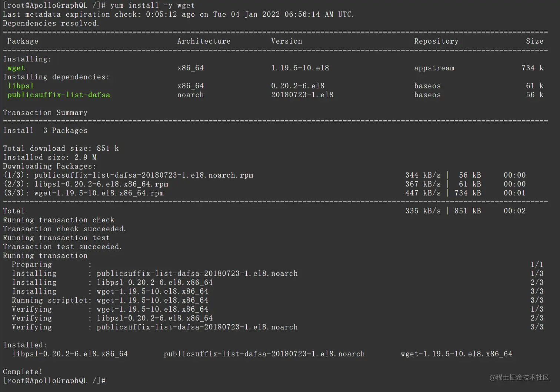Click 'Running transaction test' line
The height and width of the screenshot is (392, 560).
click(x=56, y=238)
